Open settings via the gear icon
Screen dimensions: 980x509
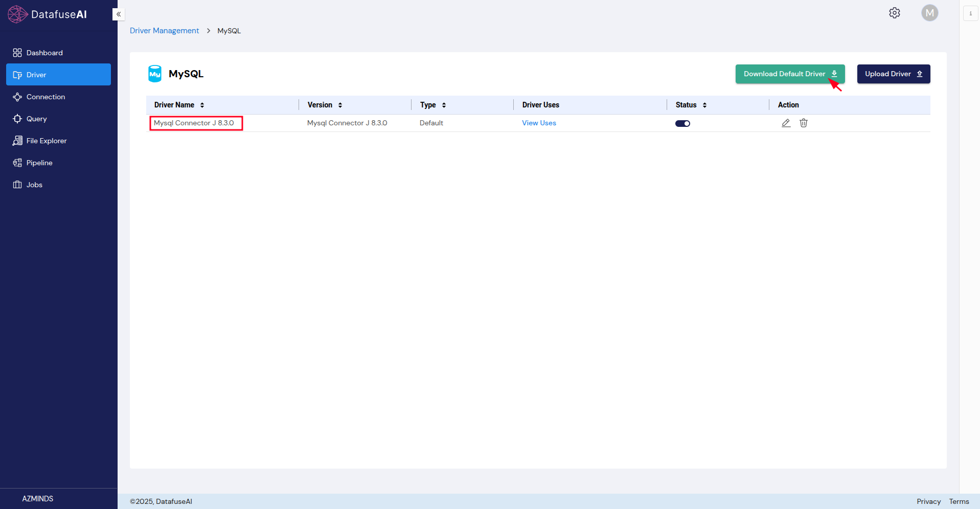click(x=894, y=13)
